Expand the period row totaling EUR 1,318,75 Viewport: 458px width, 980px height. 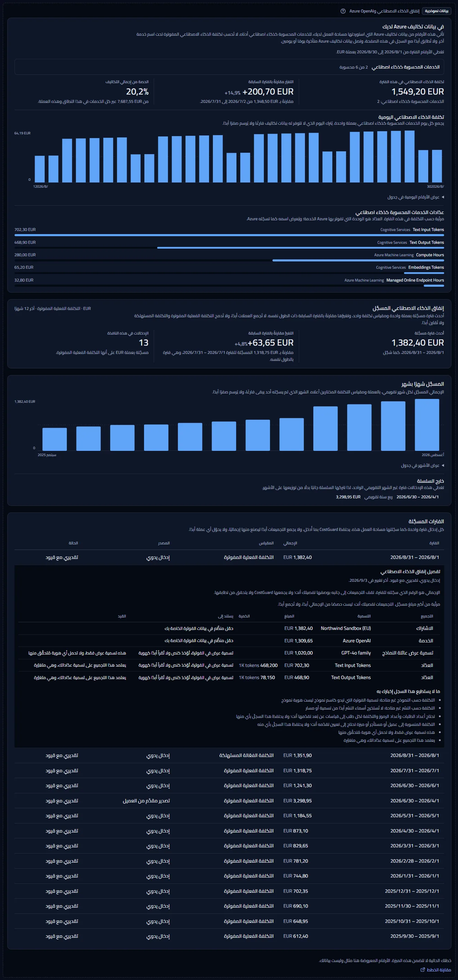[x=229, y=770]
